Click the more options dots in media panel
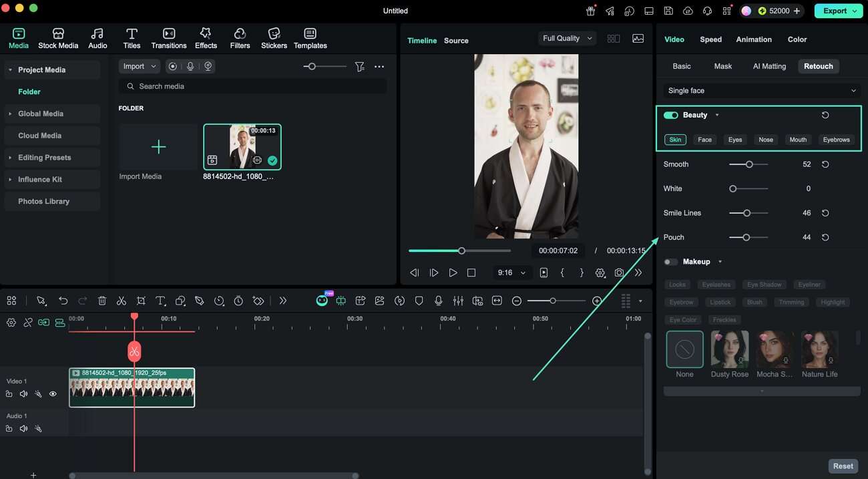 [x=379, y=67]
